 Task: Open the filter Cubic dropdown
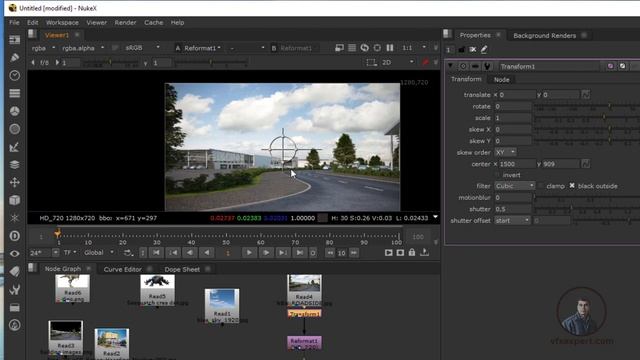(x=514, y=186)
